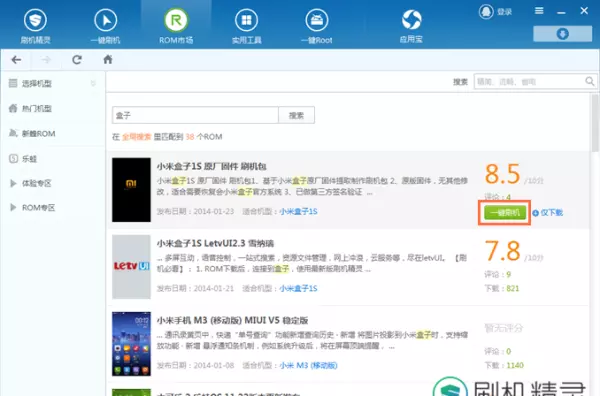This screenshot has width=600, height=396.
Task: Open the 一键Root tab
Action: pos(316,25)
